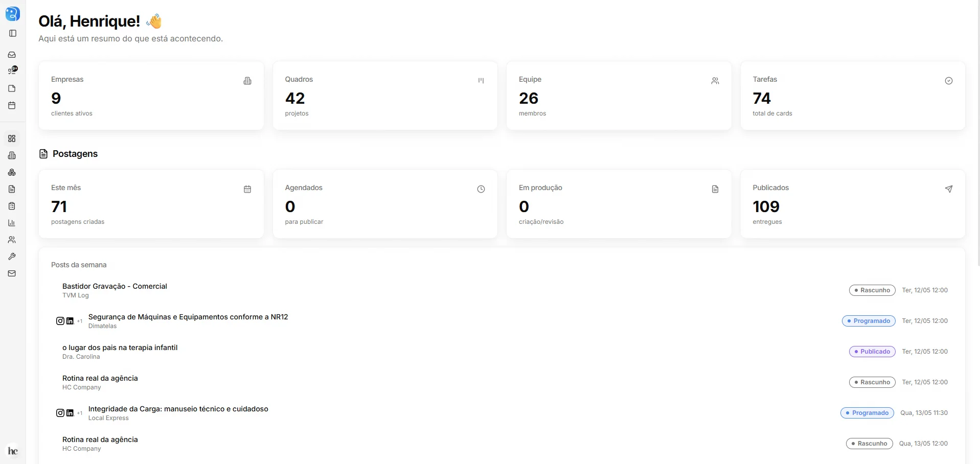Click the document icon next to Postagens heading

pyautogui.click(x=43, y=154)
